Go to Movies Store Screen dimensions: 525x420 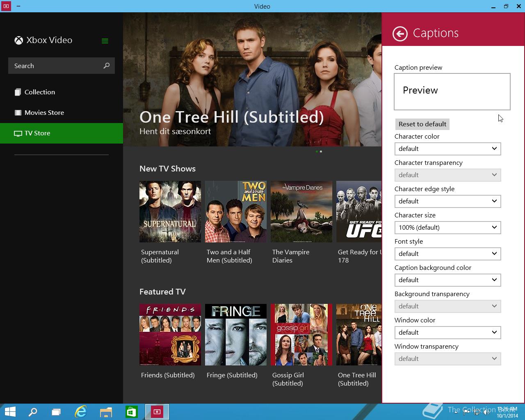62,112
